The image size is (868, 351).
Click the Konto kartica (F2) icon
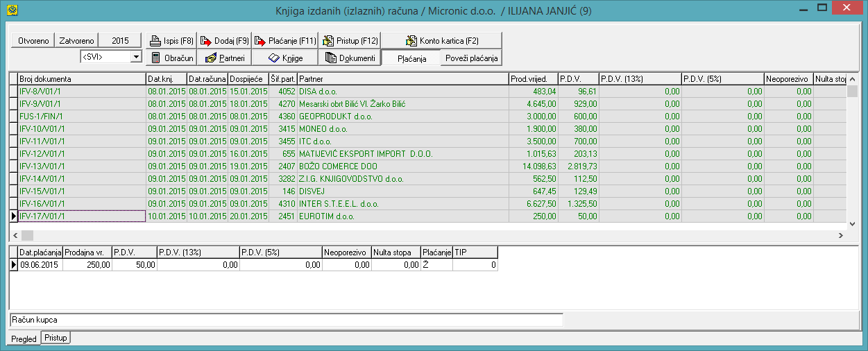point(411,41)
